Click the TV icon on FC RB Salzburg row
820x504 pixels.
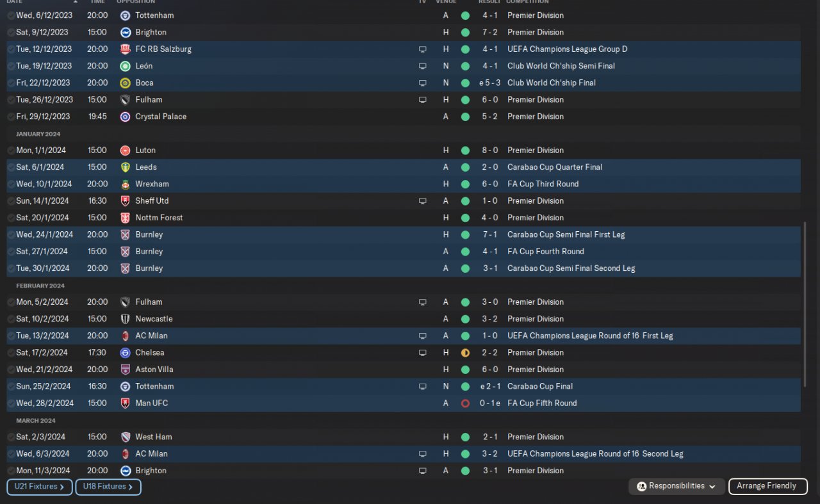(x=422, y=49)
